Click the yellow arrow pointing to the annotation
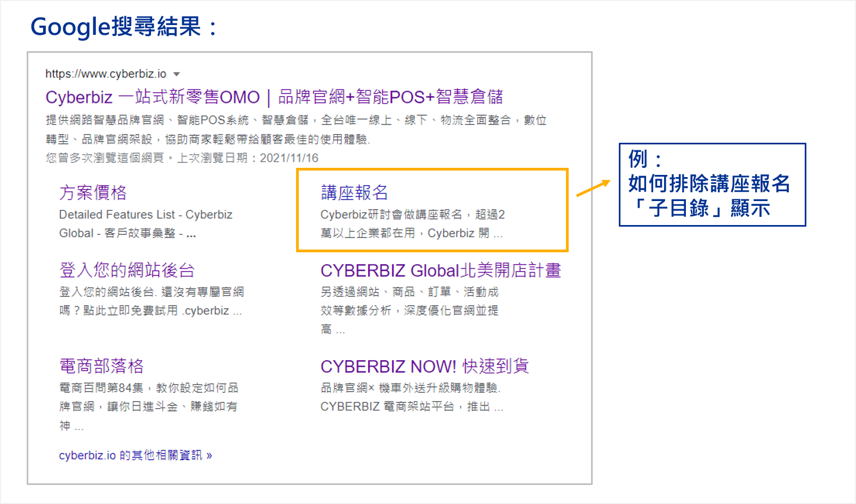Viewport: 856px width, 504px height. click(x=593, y=188)
